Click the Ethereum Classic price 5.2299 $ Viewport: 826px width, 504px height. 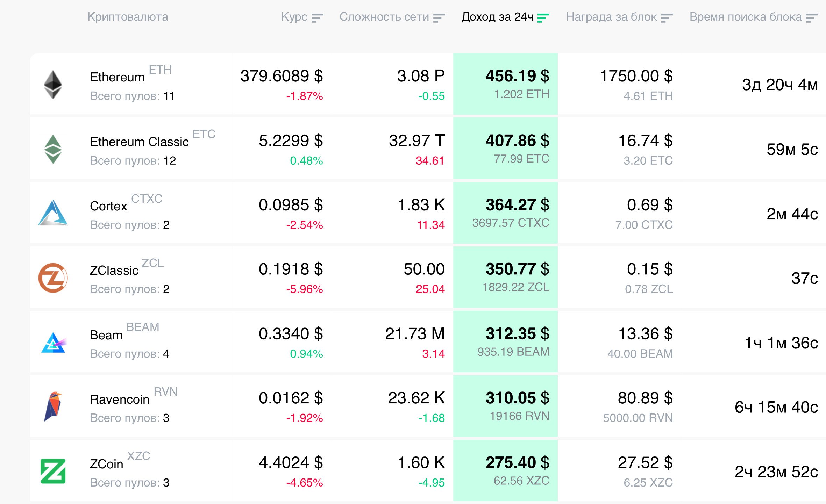click(x=291, y=141)
